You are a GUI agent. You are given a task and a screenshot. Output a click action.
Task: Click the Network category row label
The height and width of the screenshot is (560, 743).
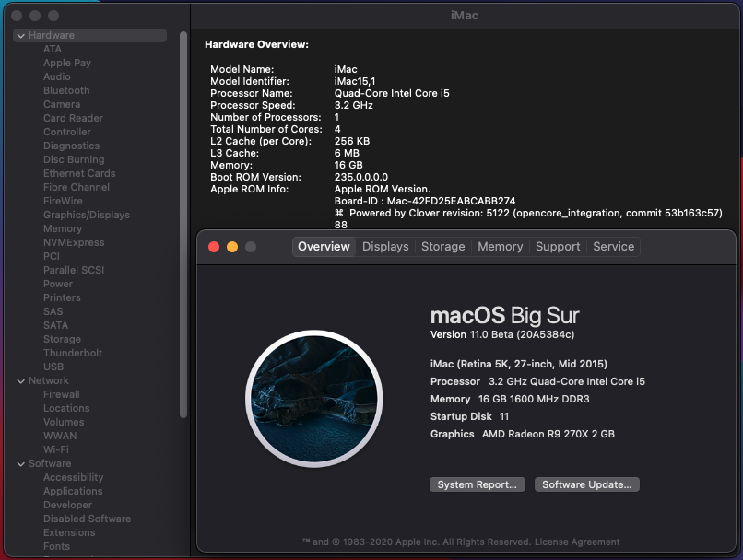click(48, 380)
